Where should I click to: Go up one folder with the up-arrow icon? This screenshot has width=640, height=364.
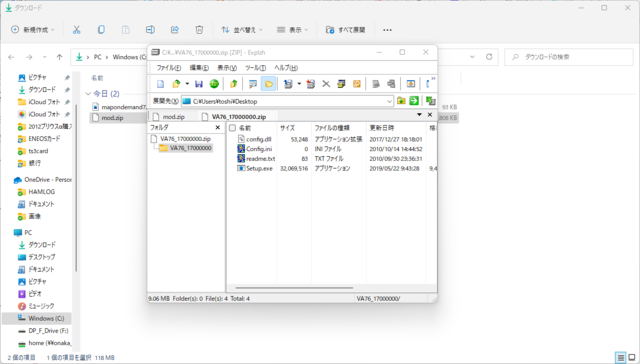233,84
